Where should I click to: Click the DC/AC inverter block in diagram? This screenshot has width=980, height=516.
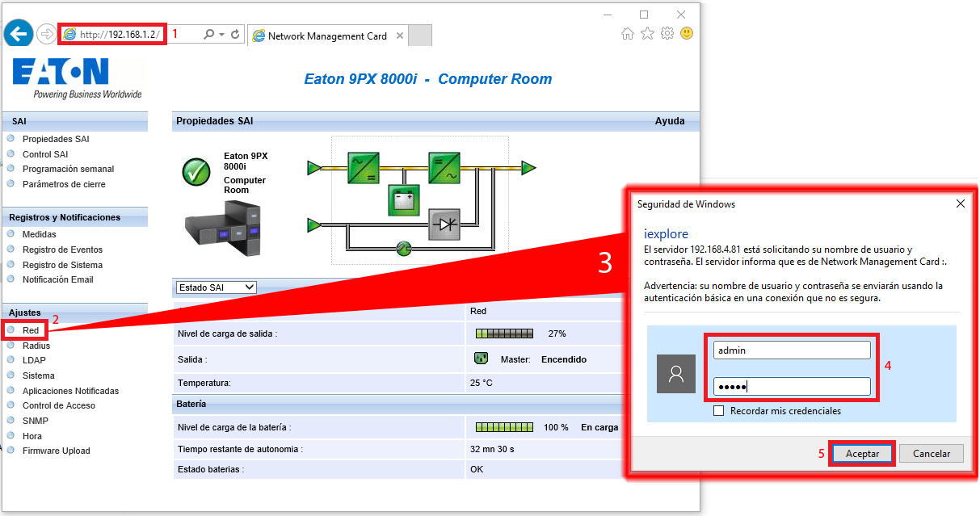[x=444, y=168]
